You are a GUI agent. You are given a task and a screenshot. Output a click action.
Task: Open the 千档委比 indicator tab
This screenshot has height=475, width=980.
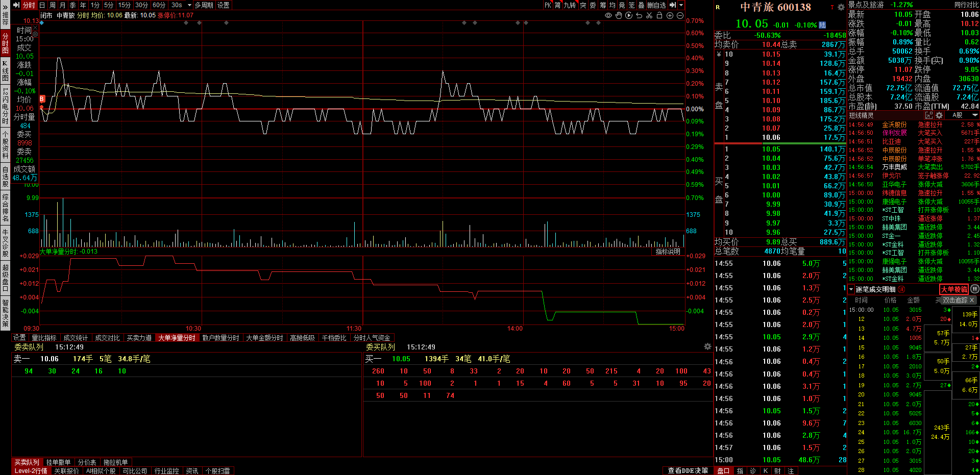coord(334,338)
